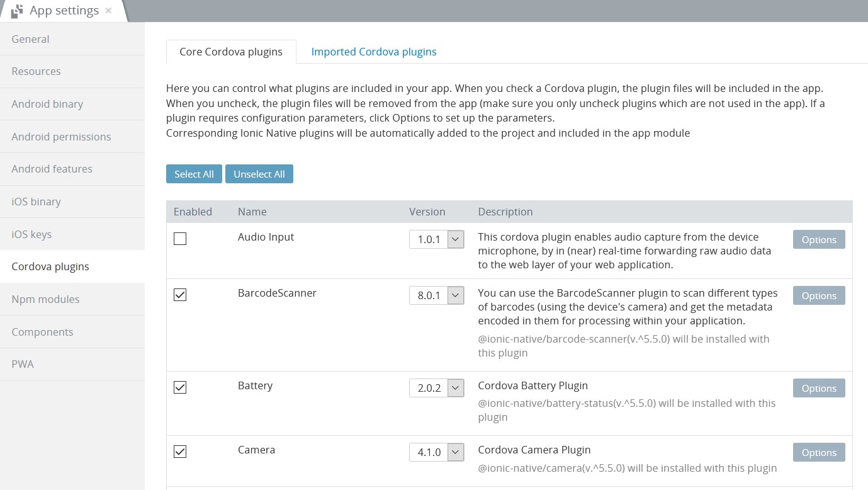This screenshot has height=490, width=868.
Task: Switch to Core Cordova plugins tab
Action: click(x=231, y=52)
